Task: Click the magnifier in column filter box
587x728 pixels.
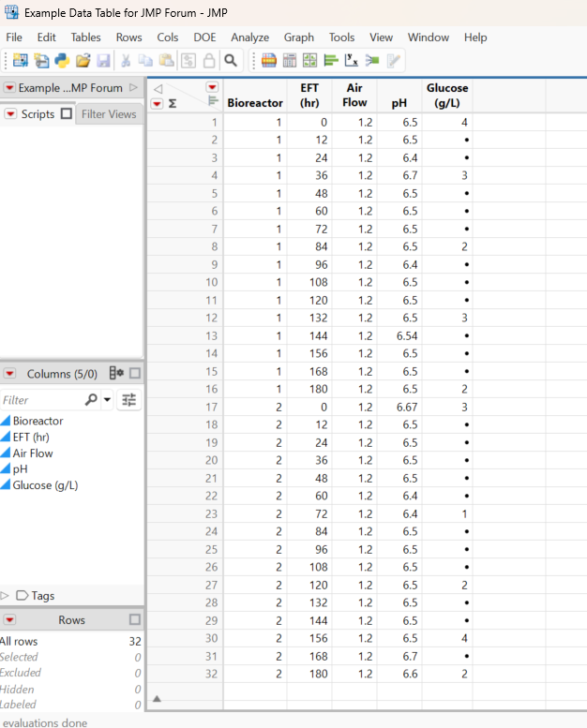Action: (x=91, y=399)
